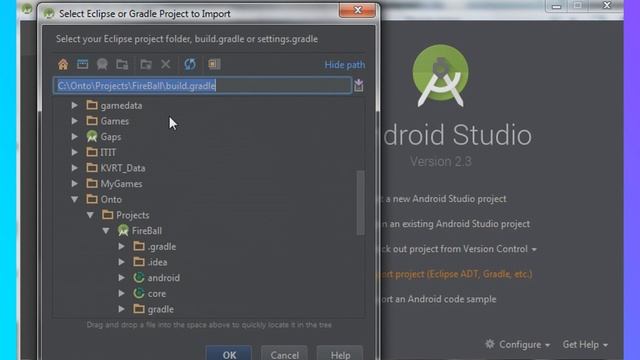The width and height of the screenshot is (640, 360).
Task: Click the Gaps Android project icon
Action: 92,136
